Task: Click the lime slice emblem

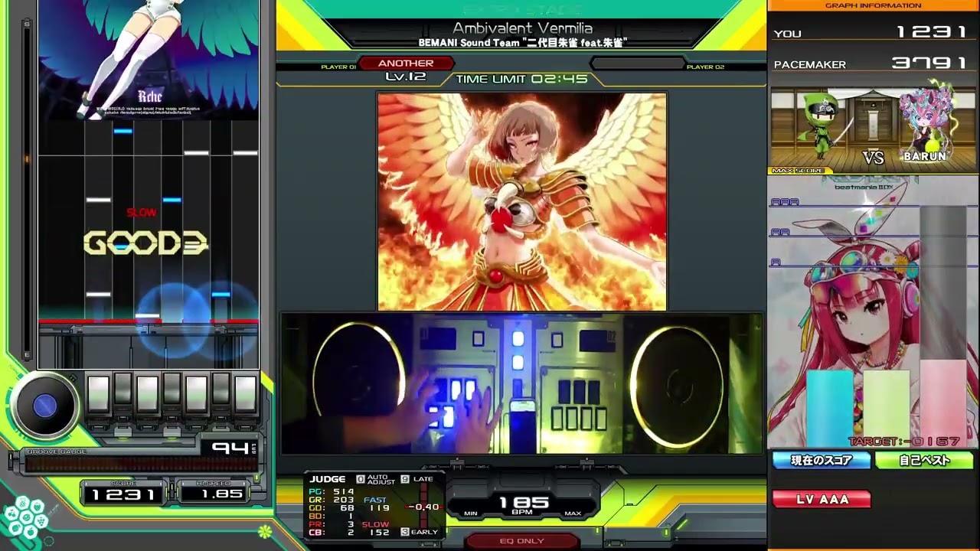Action: (265, 531)
